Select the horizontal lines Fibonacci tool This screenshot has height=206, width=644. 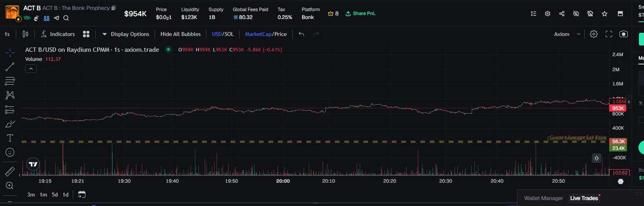tap(10, 81)
